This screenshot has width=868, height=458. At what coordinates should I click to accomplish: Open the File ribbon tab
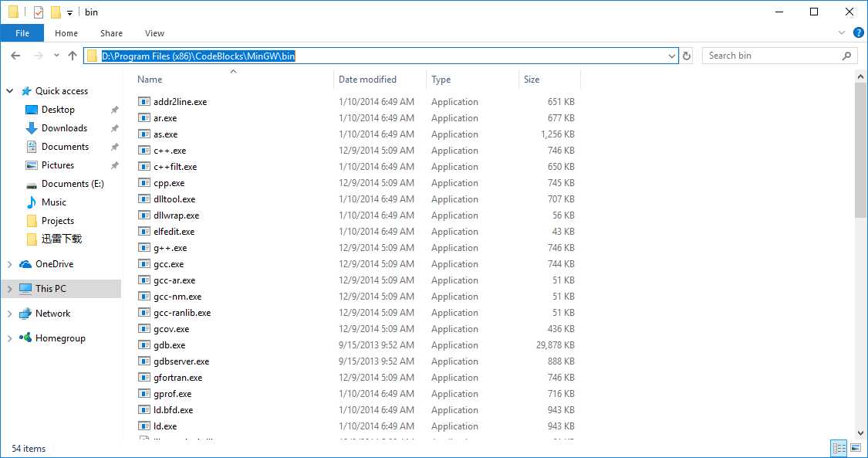[22, 33]
